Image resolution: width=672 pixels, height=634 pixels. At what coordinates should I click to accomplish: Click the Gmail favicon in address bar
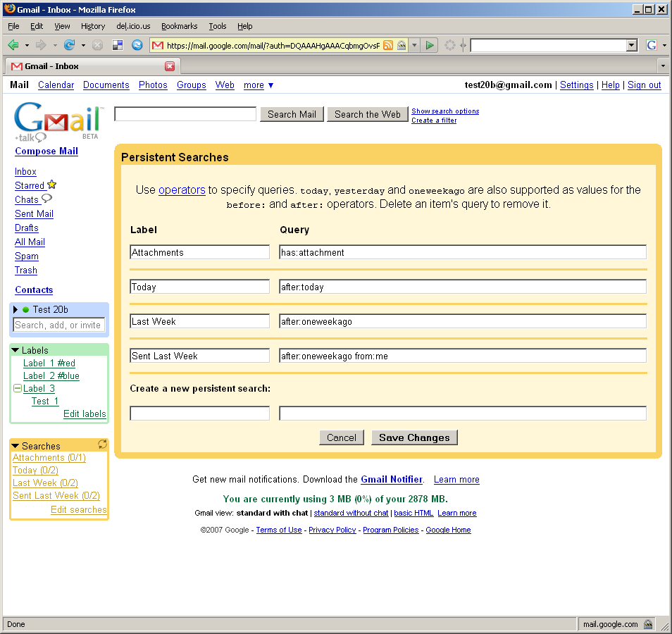click(158, 46)
